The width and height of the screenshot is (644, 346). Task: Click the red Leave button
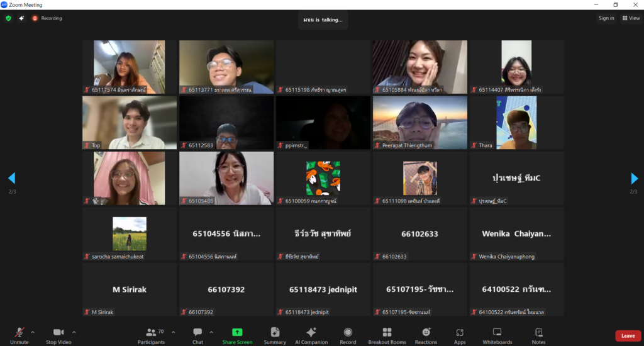tap(628, 336)
